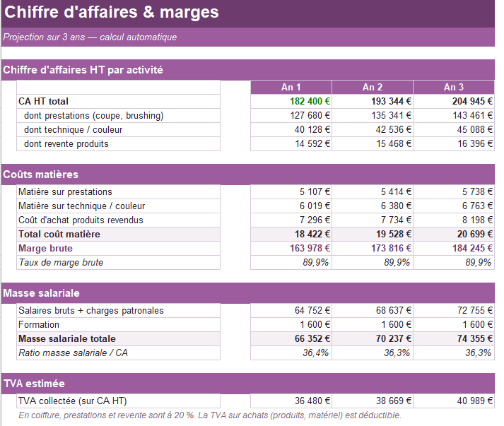The width and height of the screenshot is (504, 426).
Task: Click cell 40 128 €
Action: point(291,129)
